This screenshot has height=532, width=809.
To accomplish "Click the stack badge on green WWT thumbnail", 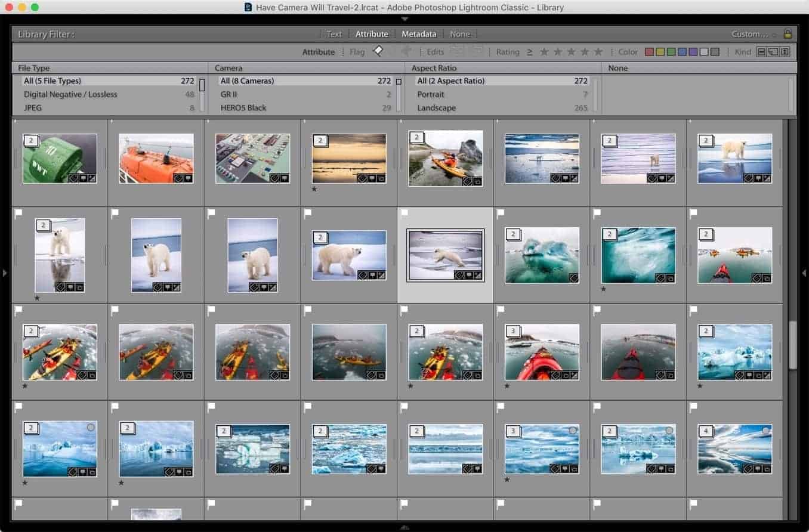I will (31, 141).
